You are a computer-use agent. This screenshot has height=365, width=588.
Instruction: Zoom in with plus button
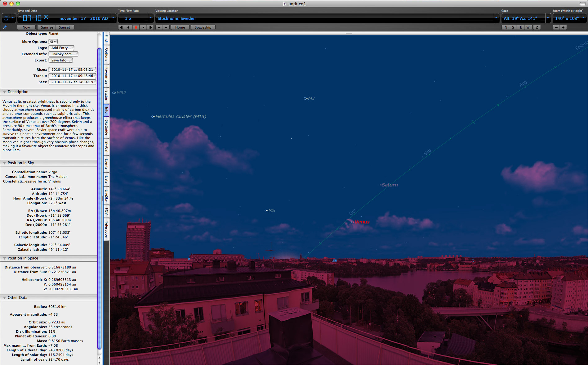[x=563, y=27]
